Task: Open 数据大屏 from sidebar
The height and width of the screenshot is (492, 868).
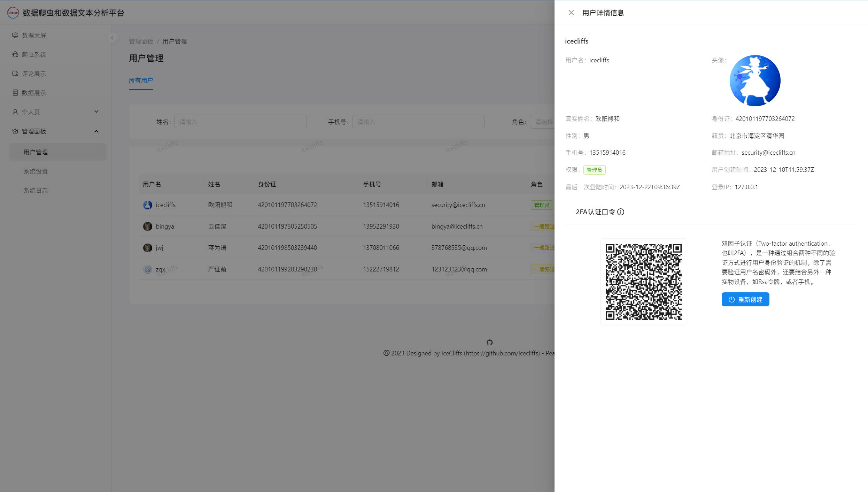Action: click(34, 36)
